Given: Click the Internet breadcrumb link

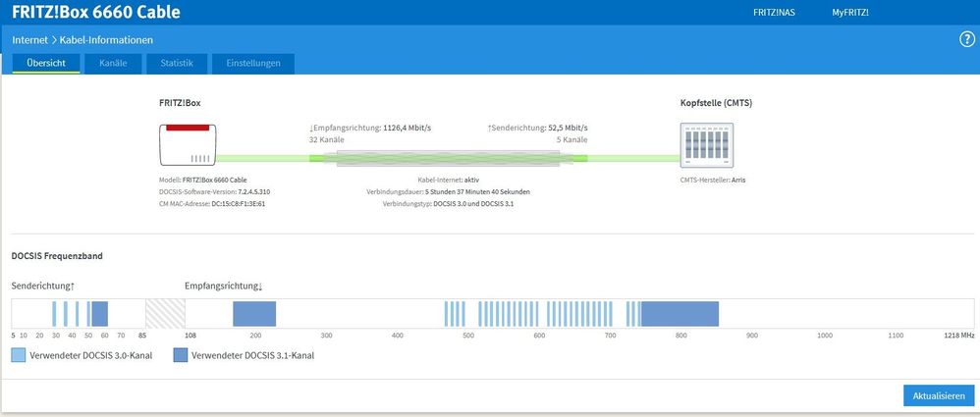Looking at the screenshot, I should pos(30,40).
